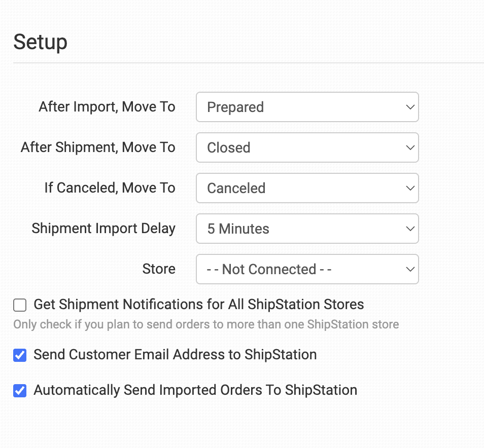Click the 'After Import, Move To' field label
This screenshot has height=448, width=484.
pos(107,107)
